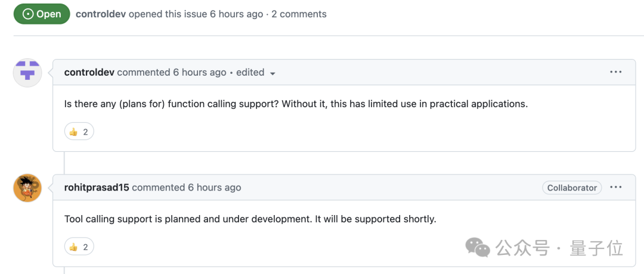Toggle thumbs-up reaction on rohitprasad15's comment
This screenshot has height=274, width=644.
[x=79, y=247]
